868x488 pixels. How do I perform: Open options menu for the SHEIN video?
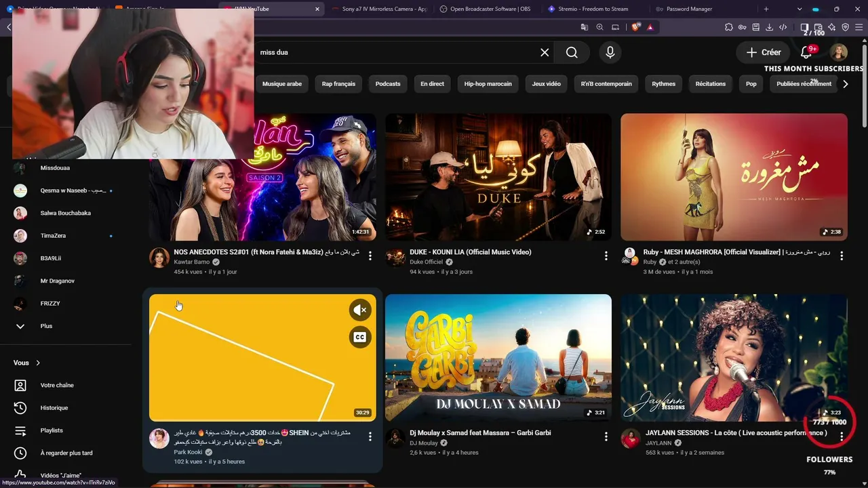pyautogui.click(x=370, y=436)
